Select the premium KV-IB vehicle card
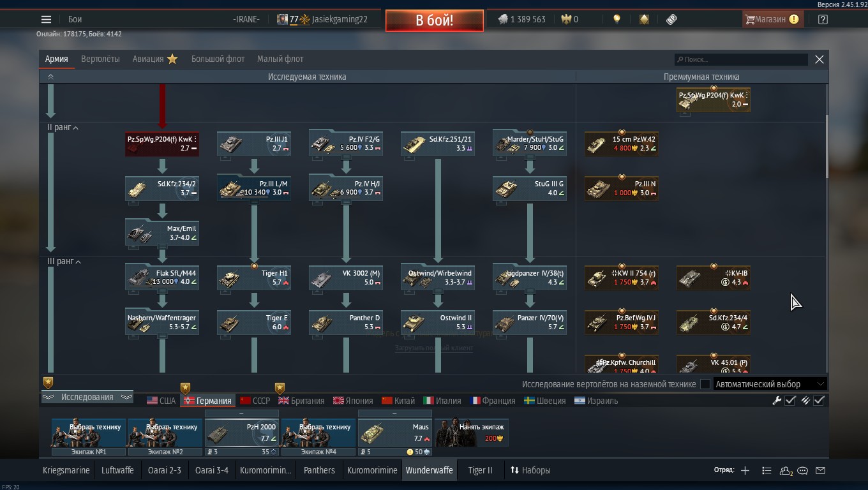 coord(714,277)
